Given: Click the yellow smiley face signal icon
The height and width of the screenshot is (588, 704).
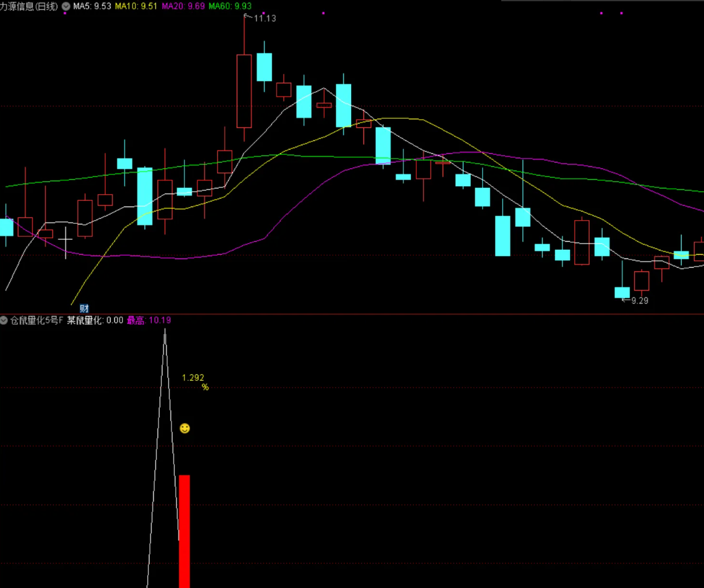Looking at the screenshot, I should coord(185,428).
